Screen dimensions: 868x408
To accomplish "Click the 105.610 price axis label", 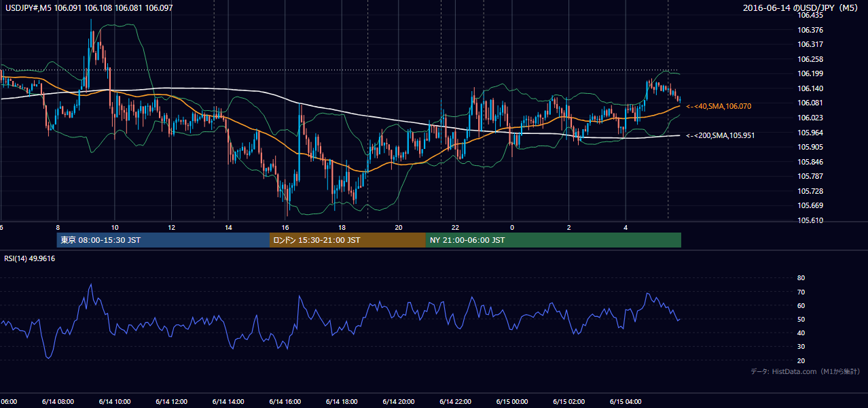I will tap(811, 220).
